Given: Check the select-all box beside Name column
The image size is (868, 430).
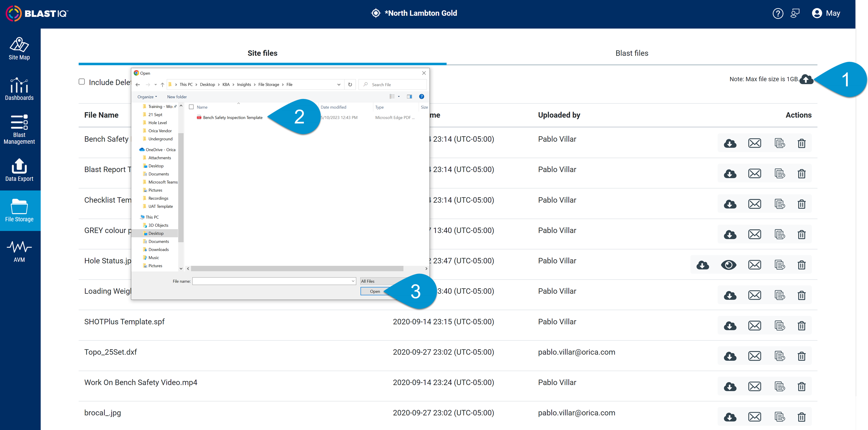Looking at the screenshot, I should coord(191,107).
